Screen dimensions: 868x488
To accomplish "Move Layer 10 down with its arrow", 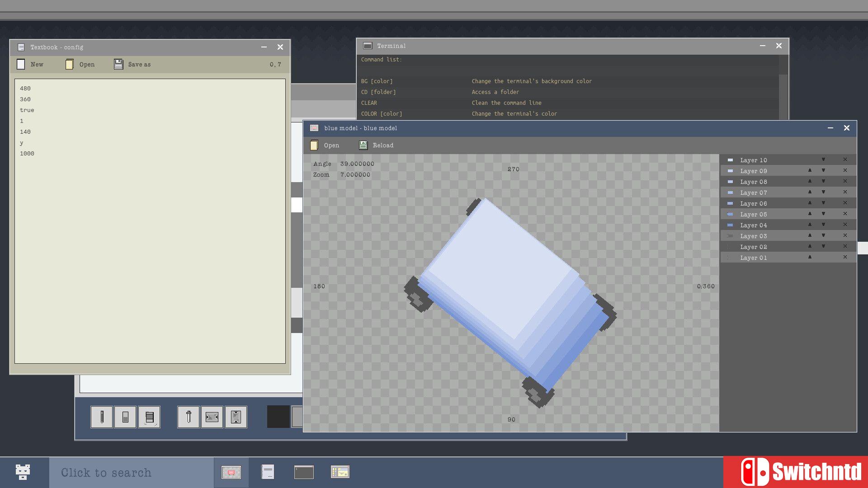I will (x=823, y=160).
